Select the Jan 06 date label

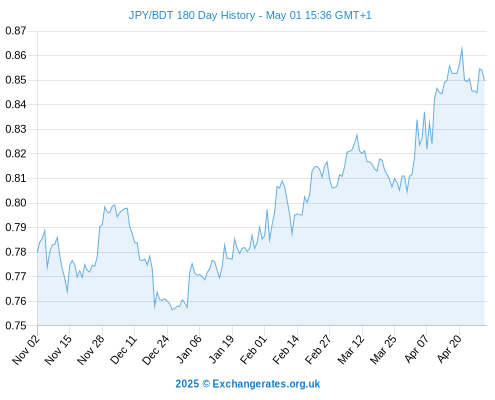point(189,349)
